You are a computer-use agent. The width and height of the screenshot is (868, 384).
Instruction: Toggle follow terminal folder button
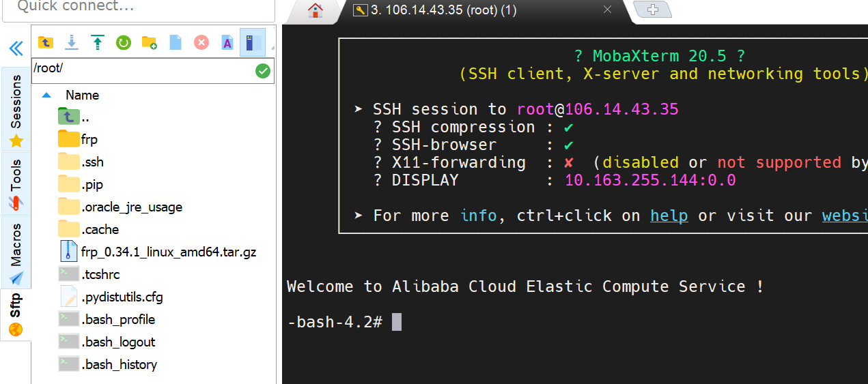click(253, 42)
